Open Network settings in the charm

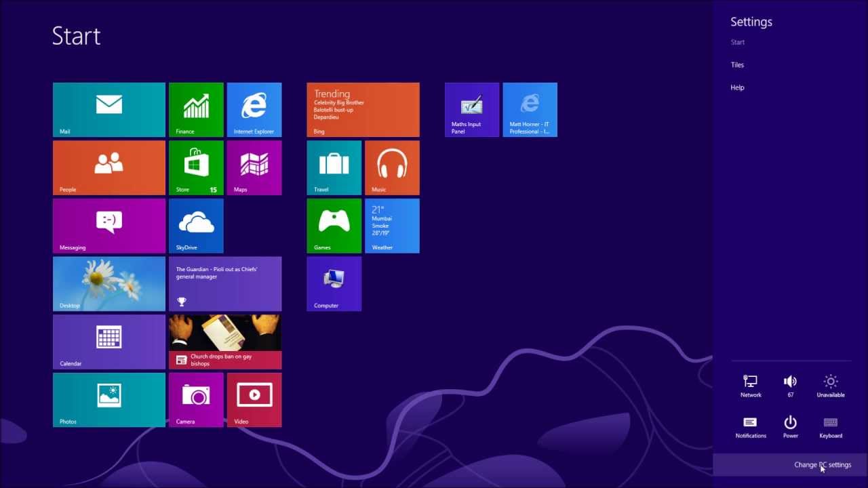[x=751, y=386]
